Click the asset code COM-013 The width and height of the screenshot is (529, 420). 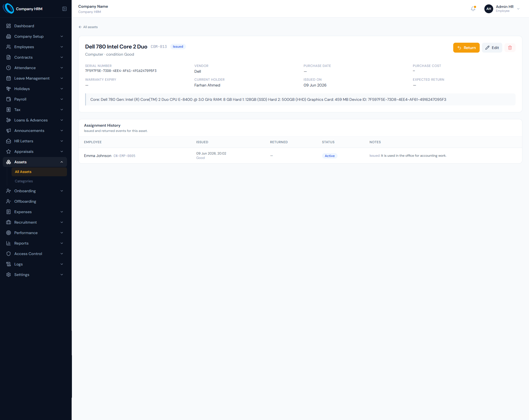(x=159, y=47)
